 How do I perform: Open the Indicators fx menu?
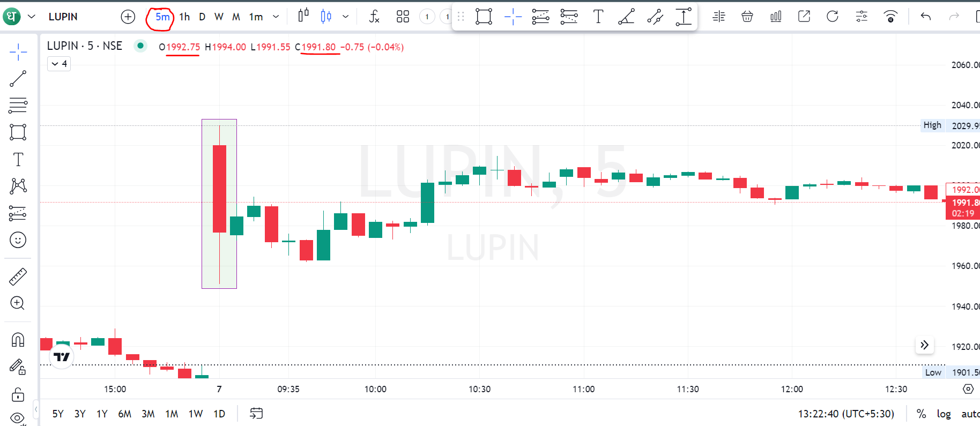tap(374, 17)
